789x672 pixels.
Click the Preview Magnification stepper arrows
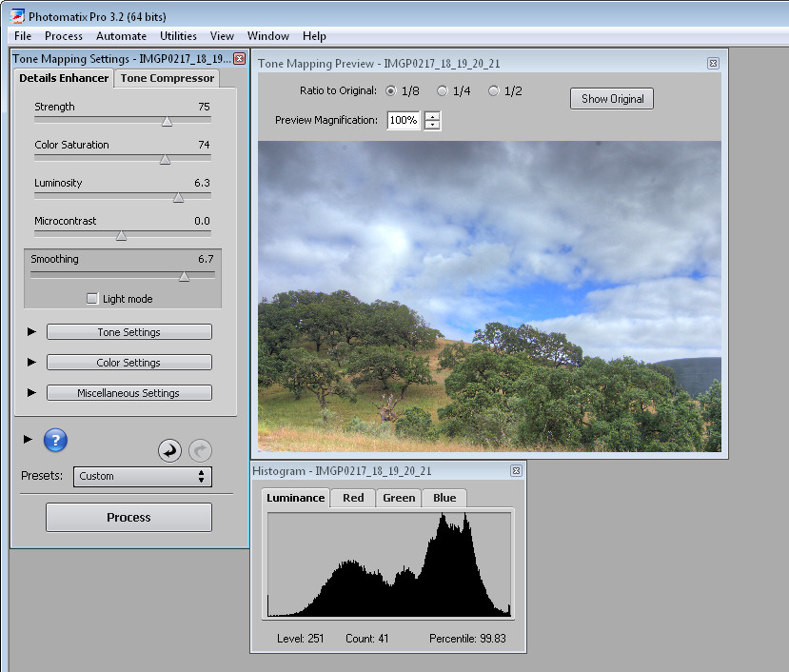(x=432, y=120)
